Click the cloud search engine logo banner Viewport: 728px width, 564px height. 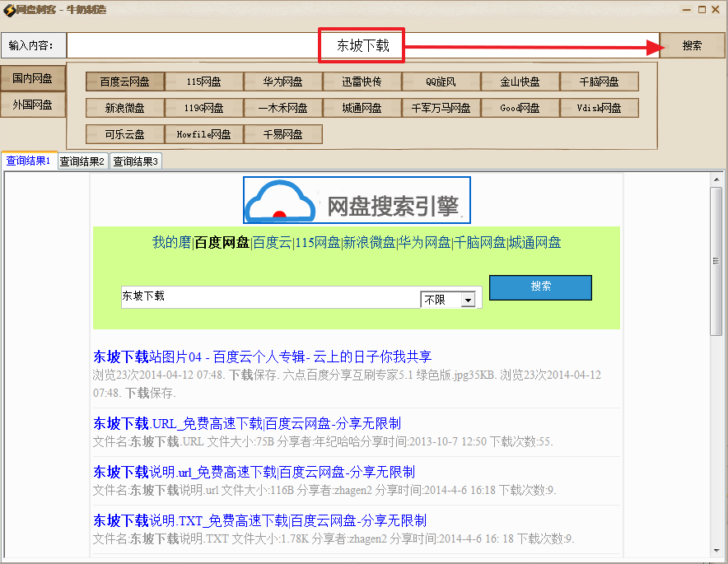[x=357, y=200]
